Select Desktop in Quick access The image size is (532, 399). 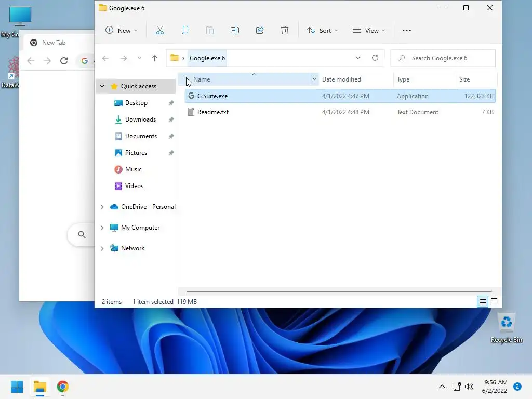point(137,103)
